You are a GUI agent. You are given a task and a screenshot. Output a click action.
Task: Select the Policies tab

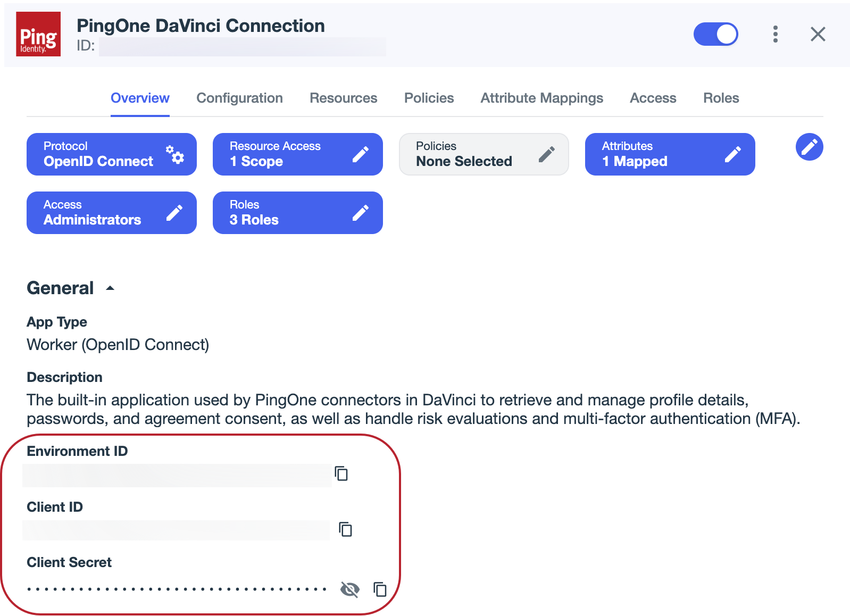(429, 98)
